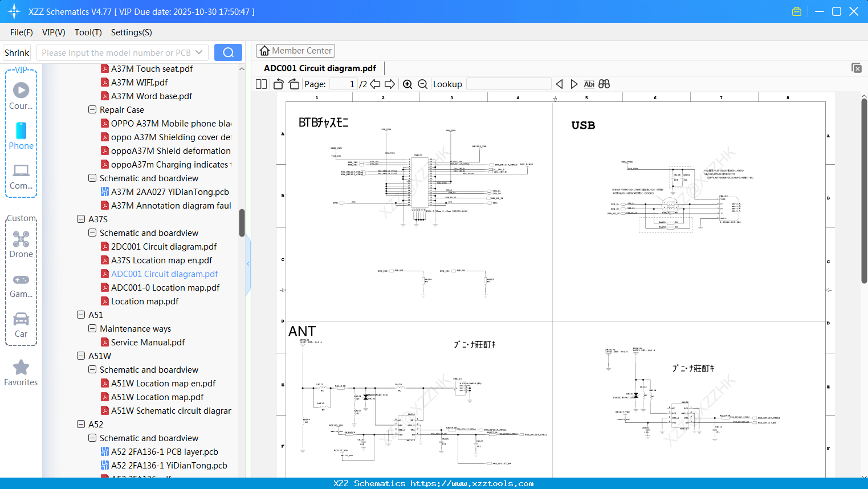The height and width of the screenshot is (489, 868).
Task: Rotate the page counterclockwise
Action: pos(278,84)
